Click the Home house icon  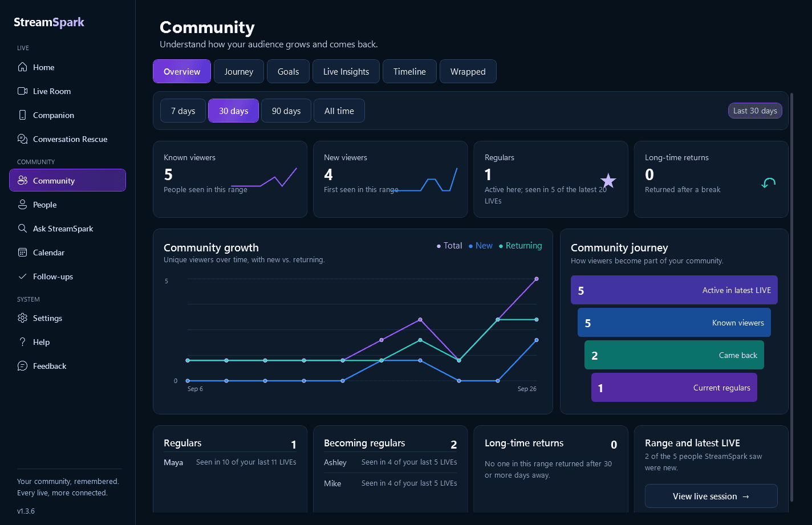tap(23, 67)
